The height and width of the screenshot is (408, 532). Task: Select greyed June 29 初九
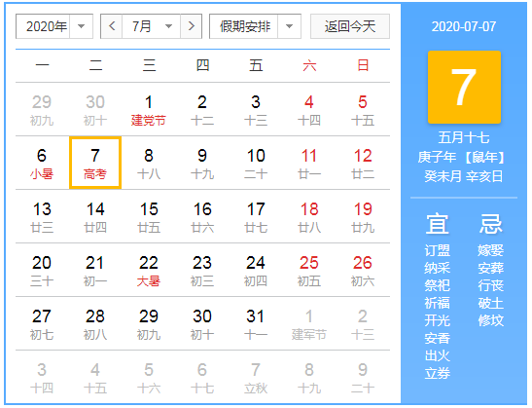click(x=42, y=110)
